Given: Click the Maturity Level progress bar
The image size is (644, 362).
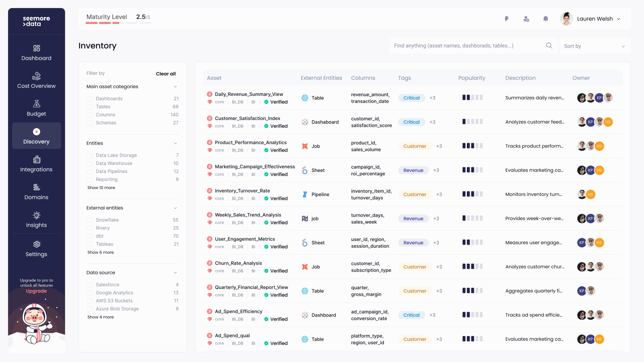Looking at the screenshot, I should [x=118, y=23].
